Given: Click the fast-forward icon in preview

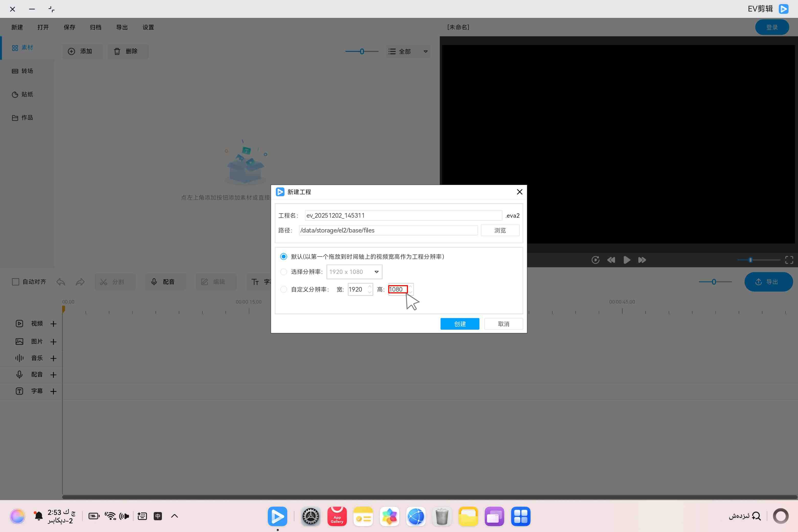Looking at the screenshot, I should click(642, 260).
